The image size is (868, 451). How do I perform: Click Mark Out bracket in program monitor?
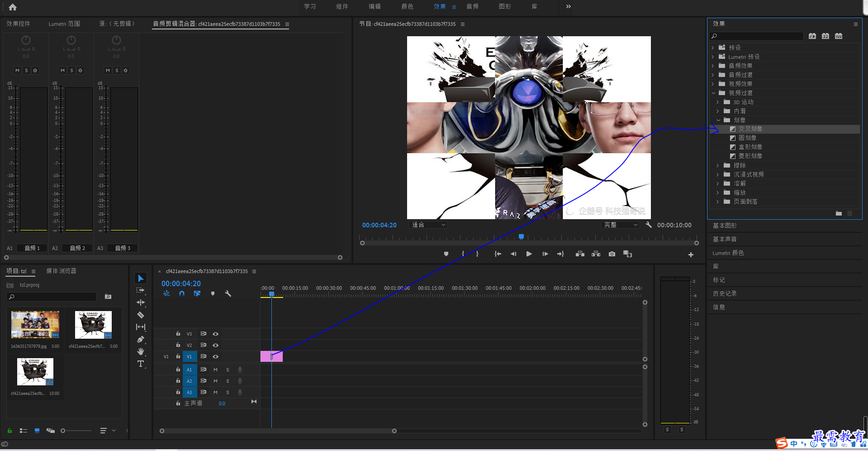tap(477, 254)
